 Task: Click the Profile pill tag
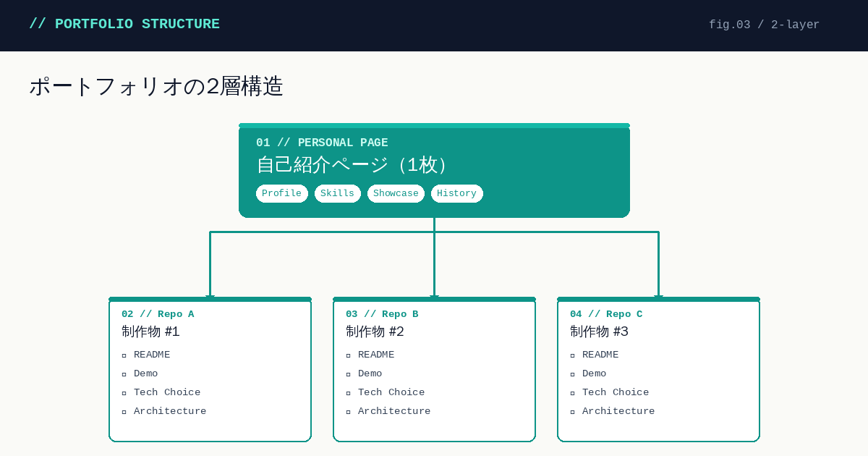(282, 193)
